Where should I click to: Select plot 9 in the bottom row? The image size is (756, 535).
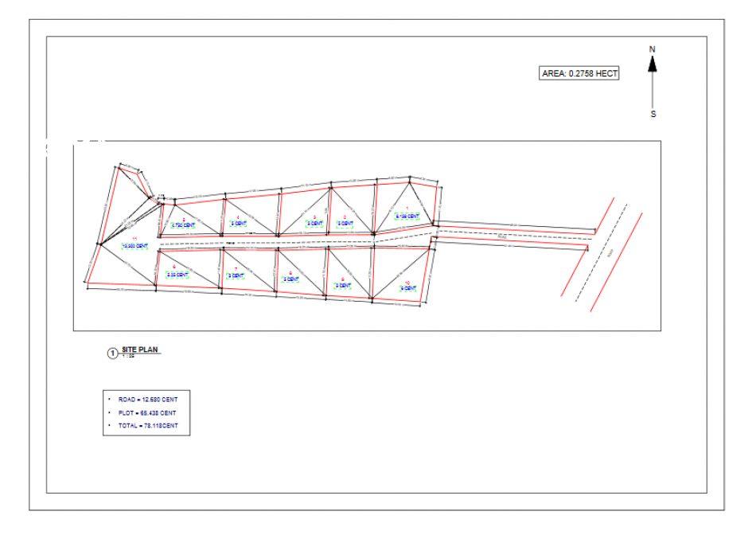[342, 285]
